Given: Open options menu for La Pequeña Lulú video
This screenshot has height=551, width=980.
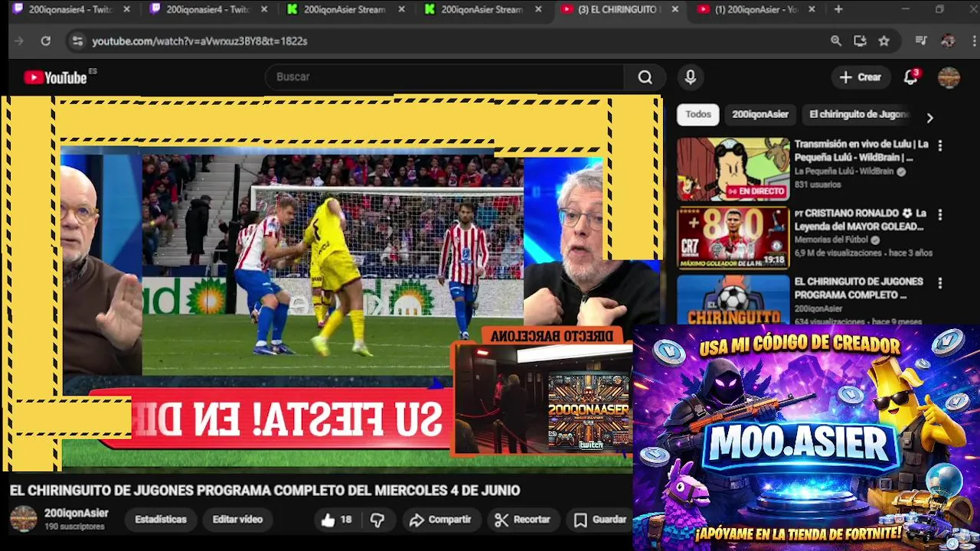Looking at the screenshot, I should tap(940, 145).
